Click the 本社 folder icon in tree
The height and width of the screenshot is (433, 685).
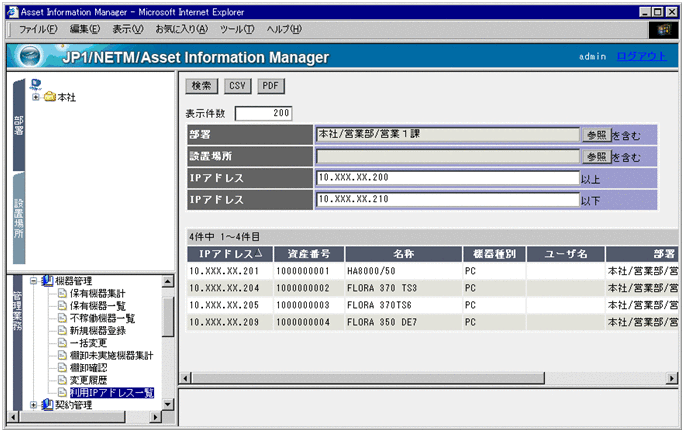49,97
